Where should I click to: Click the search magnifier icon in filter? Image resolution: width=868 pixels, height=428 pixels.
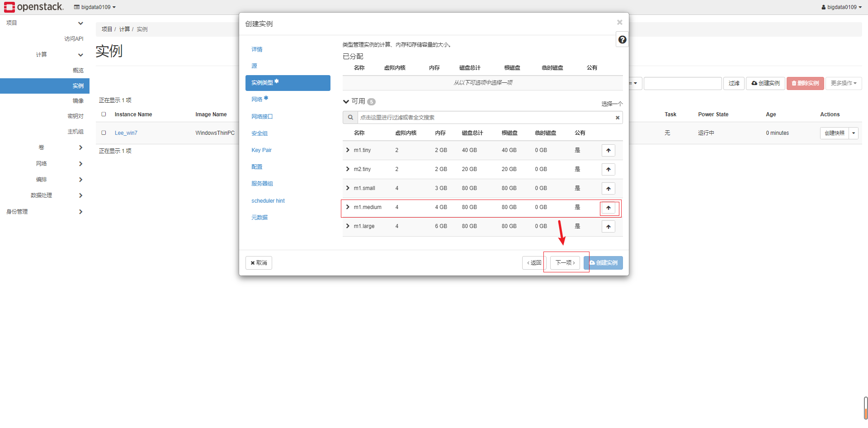click(x=350, y=118)
